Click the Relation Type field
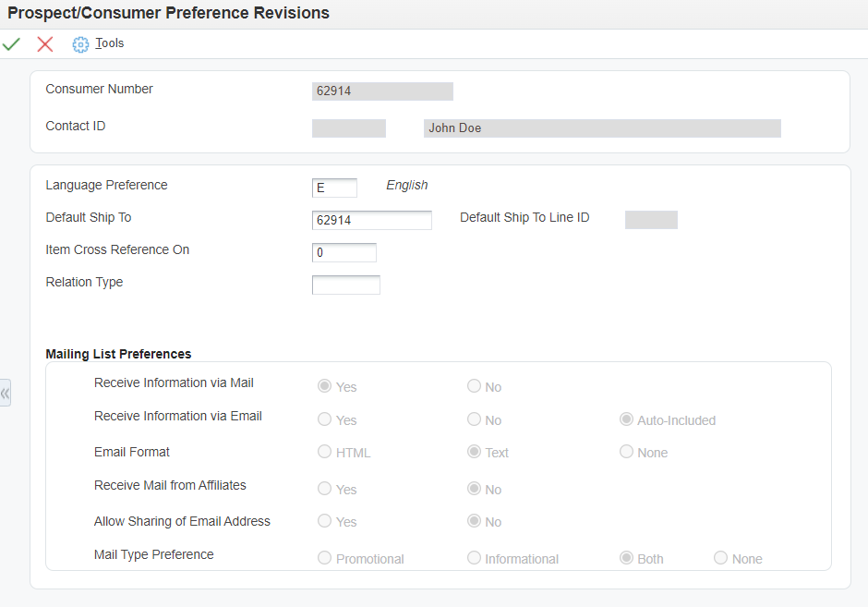 coord(345,285)
